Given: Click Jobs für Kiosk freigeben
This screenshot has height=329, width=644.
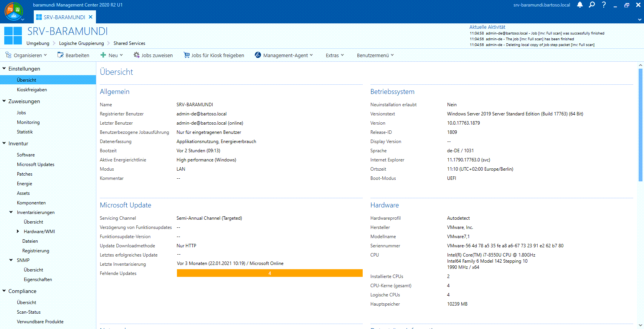Looking at the screenshot, I should tap(214, 55).
